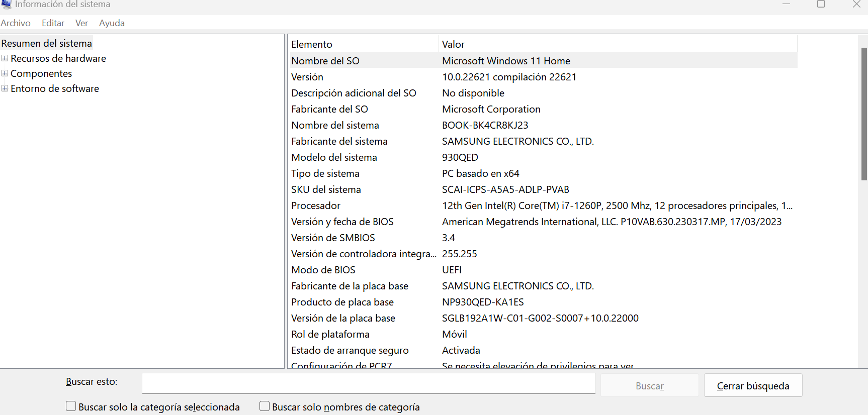Select the Nombre del sistema row

tap(543, 125)
